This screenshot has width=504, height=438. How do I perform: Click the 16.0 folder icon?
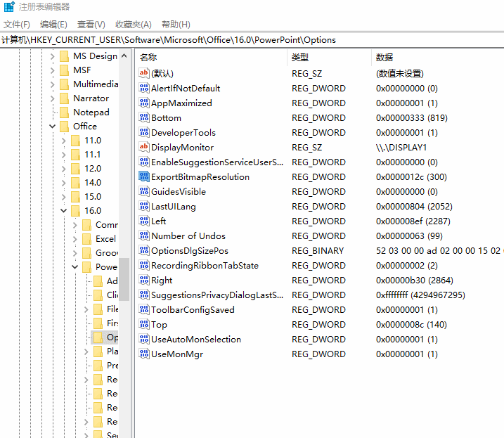coord(75,211)
